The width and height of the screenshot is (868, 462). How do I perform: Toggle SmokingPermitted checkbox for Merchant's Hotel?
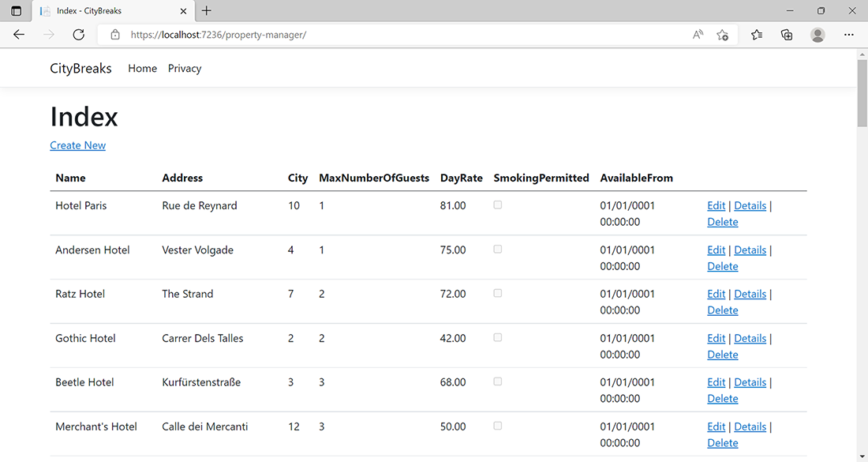pos(498,426)
